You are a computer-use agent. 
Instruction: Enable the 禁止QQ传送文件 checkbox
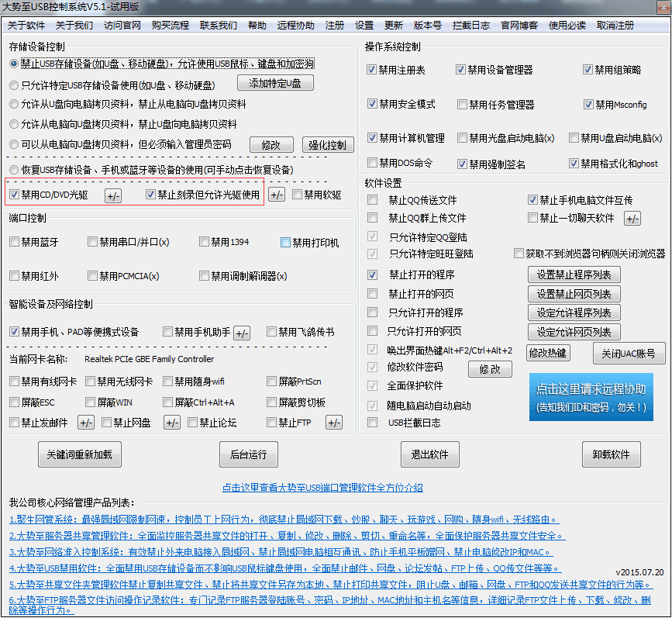click(371, 199)
